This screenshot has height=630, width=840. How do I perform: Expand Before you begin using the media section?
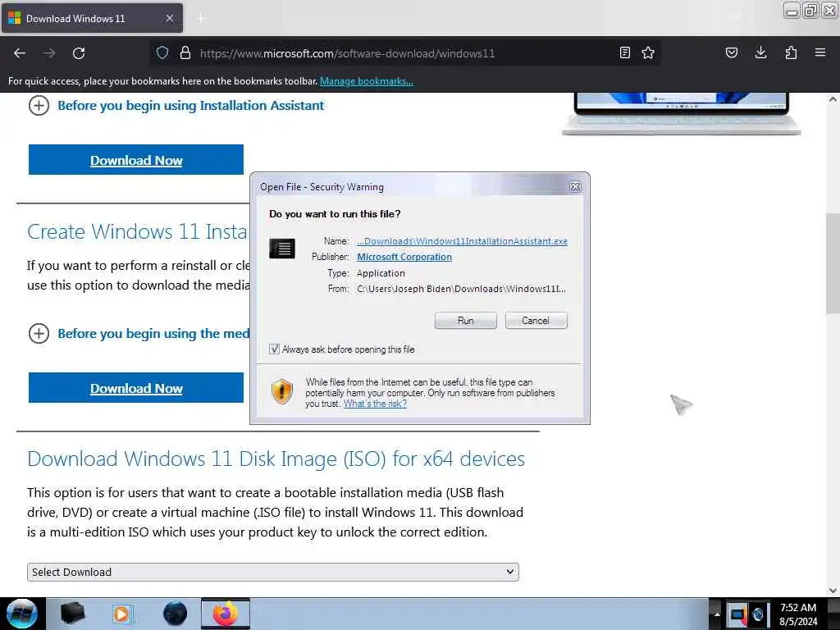pos(139,334)
